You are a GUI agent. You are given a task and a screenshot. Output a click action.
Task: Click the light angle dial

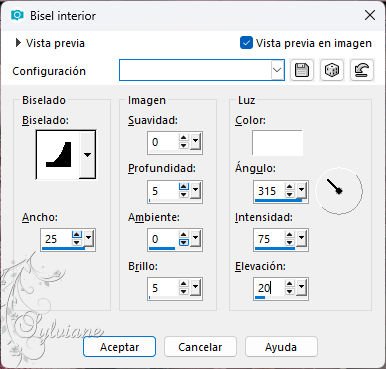[x=339, y=191]
